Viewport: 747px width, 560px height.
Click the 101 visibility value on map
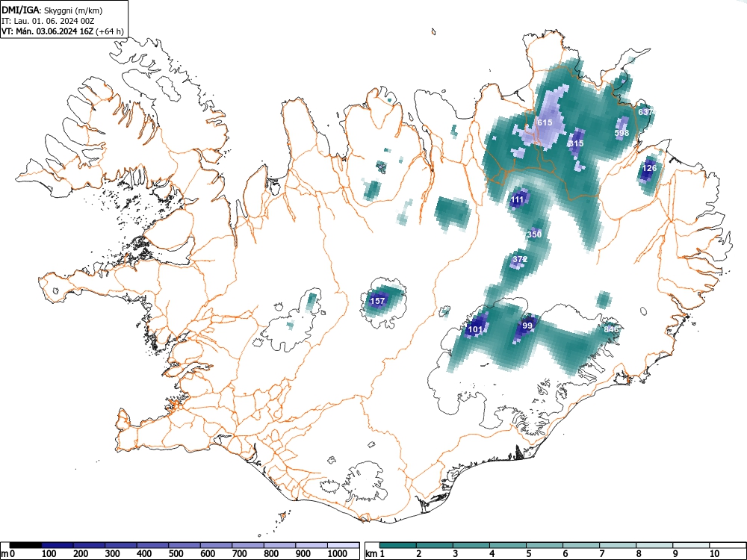pyautogui.click(x=475, y=329)
